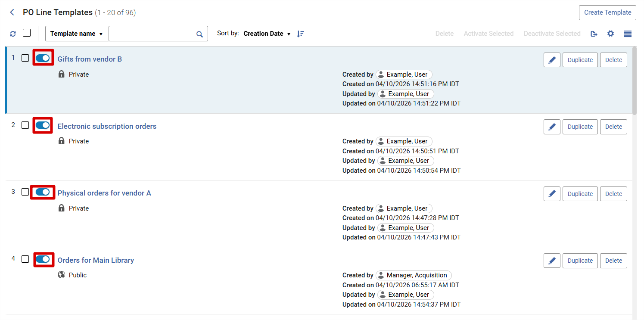Open the Creation Date sort dropdown
This screenshot has width=644, height=320.
click(267, 34)
